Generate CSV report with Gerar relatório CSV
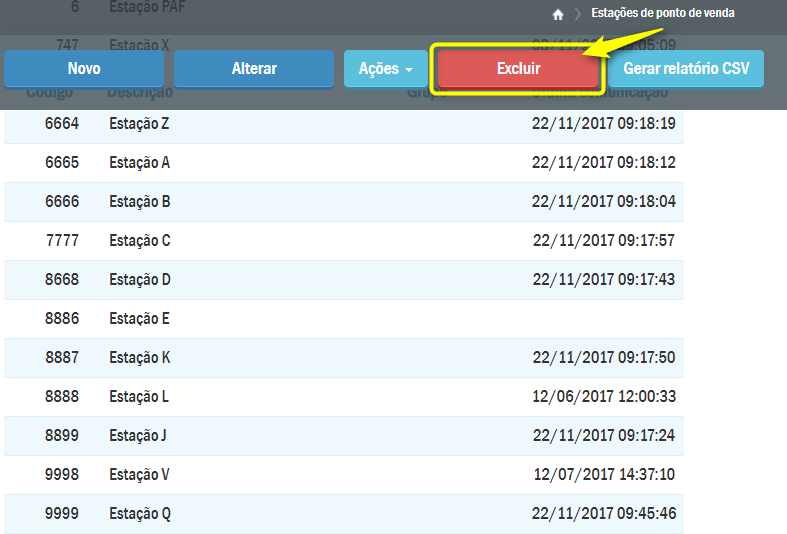 click(x=685, y=69)
